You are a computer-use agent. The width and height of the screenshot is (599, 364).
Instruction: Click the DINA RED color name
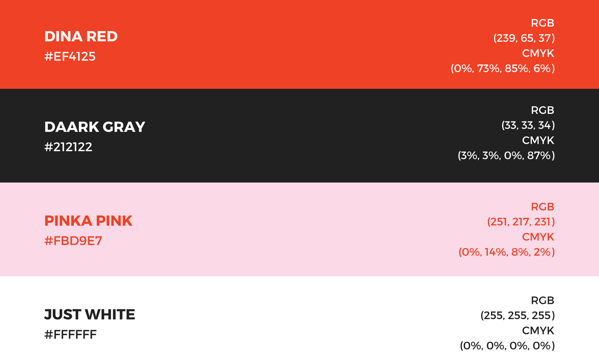tap(81, 37)
